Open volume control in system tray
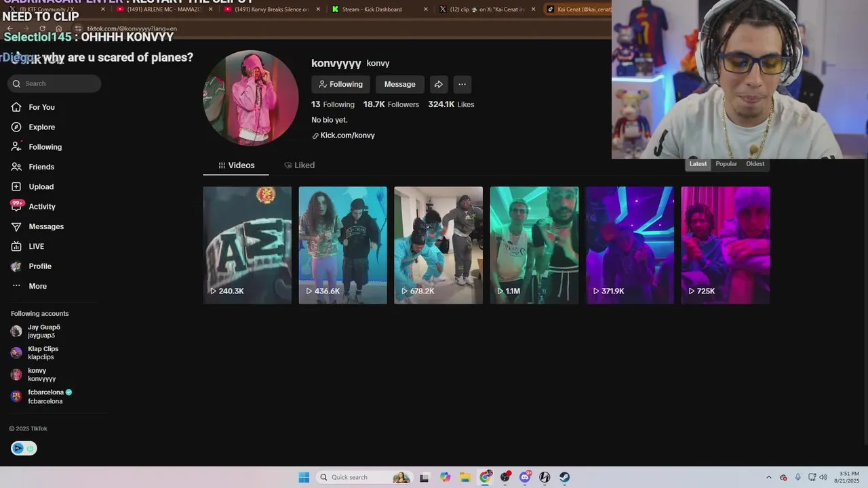 click(x=823, y=477)
